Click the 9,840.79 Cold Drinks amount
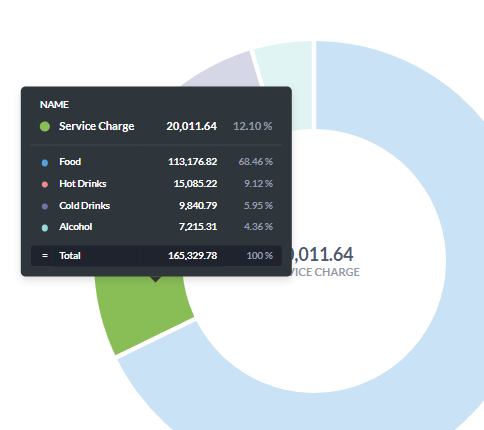 (198, 206)
